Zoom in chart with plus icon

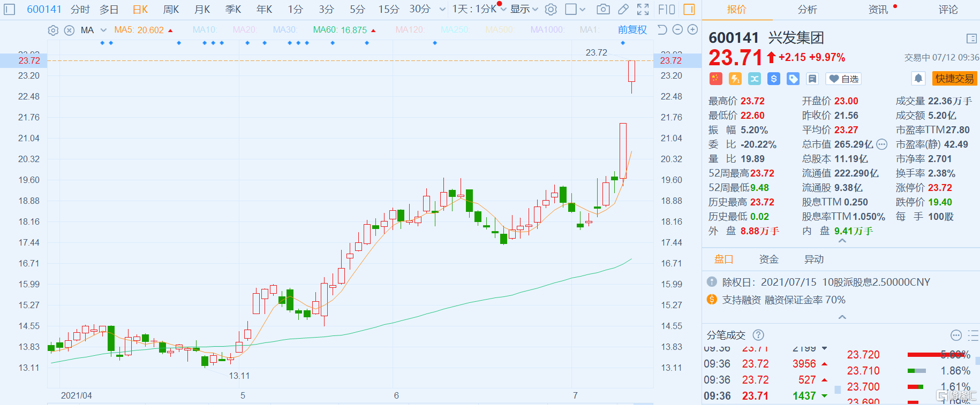click(692, 30)
